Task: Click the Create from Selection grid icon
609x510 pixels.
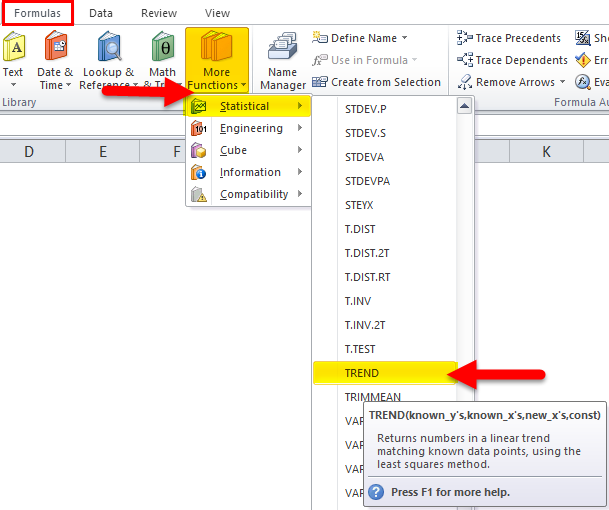Action: [x=320, y=82]
